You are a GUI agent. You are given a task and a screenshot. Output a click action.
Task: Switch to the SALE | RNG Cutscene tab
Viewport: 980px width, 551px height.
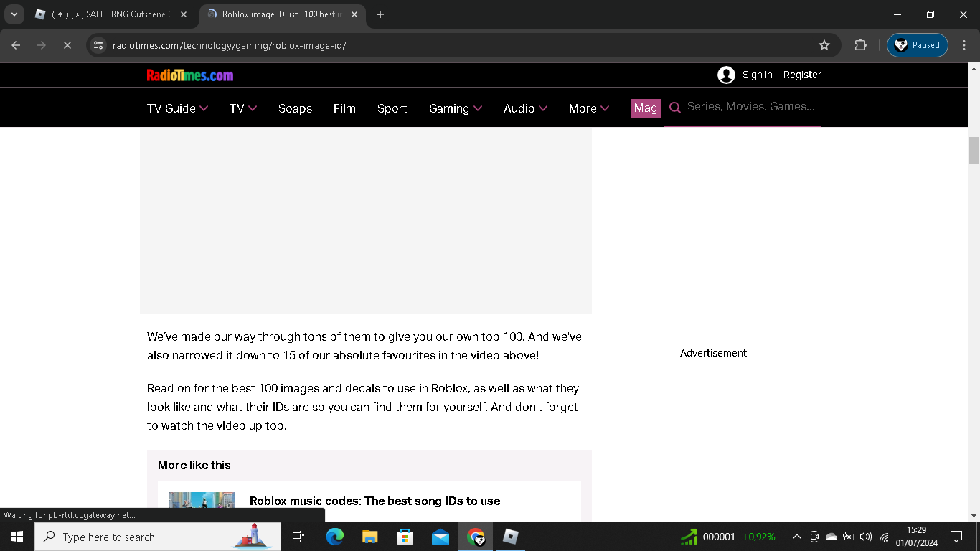click(110, 14)
